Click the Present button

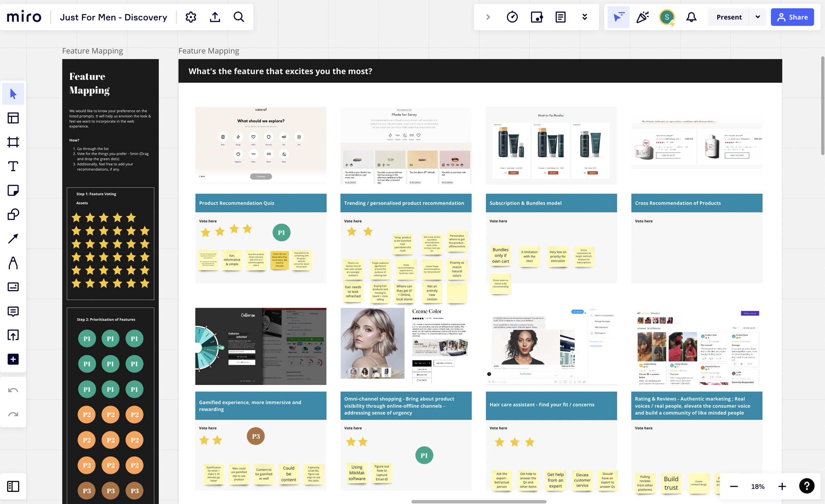click(729, 17)
